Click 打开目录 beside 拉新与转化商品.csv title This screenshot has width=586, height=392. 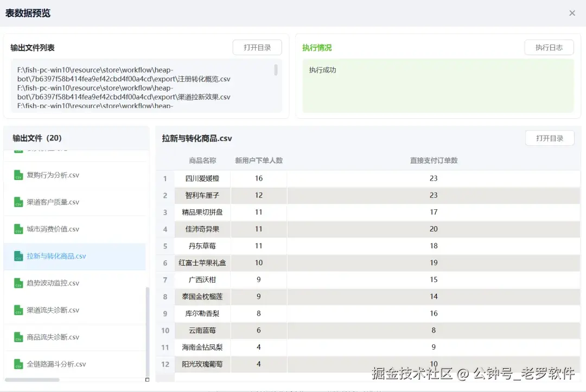549,138
